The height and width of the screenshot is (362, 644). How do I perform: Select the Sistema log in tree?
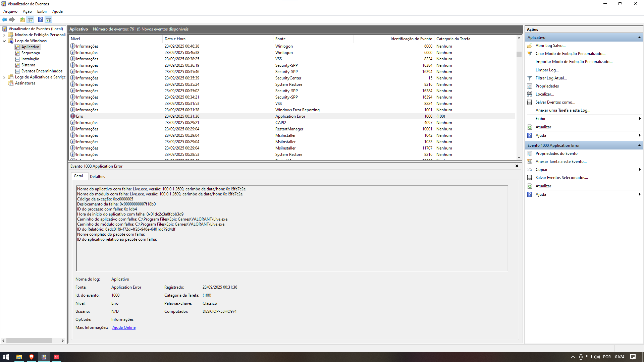(x=28, y=65)
